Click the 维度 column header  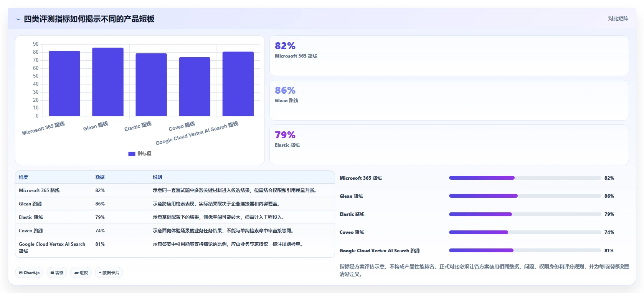[23, 177]
